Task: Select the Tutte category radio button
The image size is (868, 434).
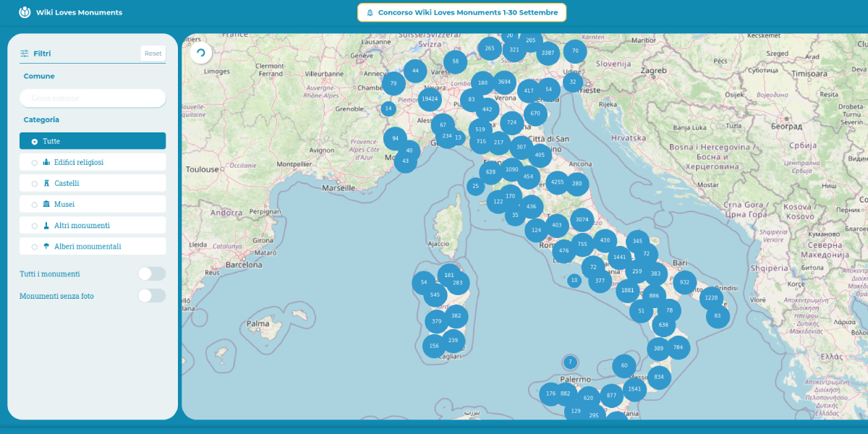Action: [35, 141]
